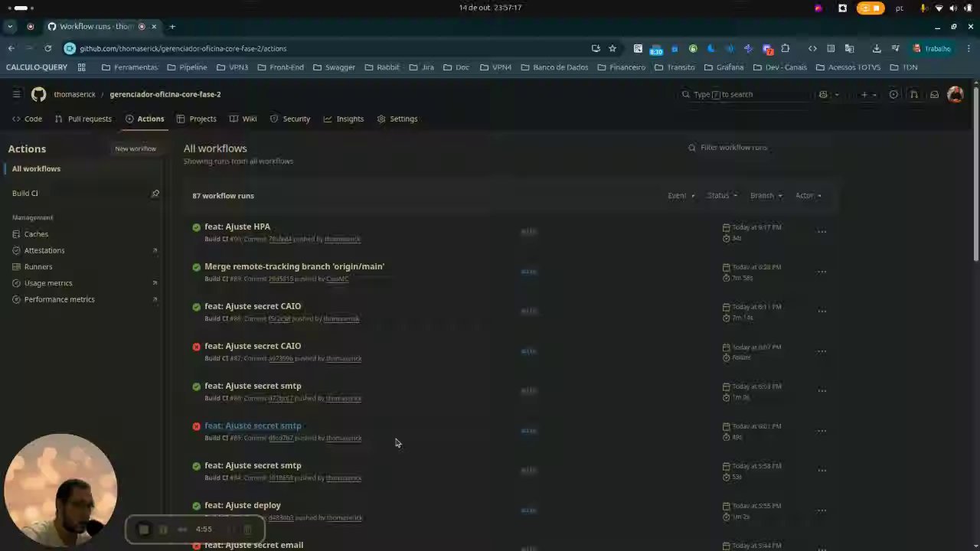Open the Copilot dropdown in header
This screenshot has height=551, width=980.
pos(829,94)
